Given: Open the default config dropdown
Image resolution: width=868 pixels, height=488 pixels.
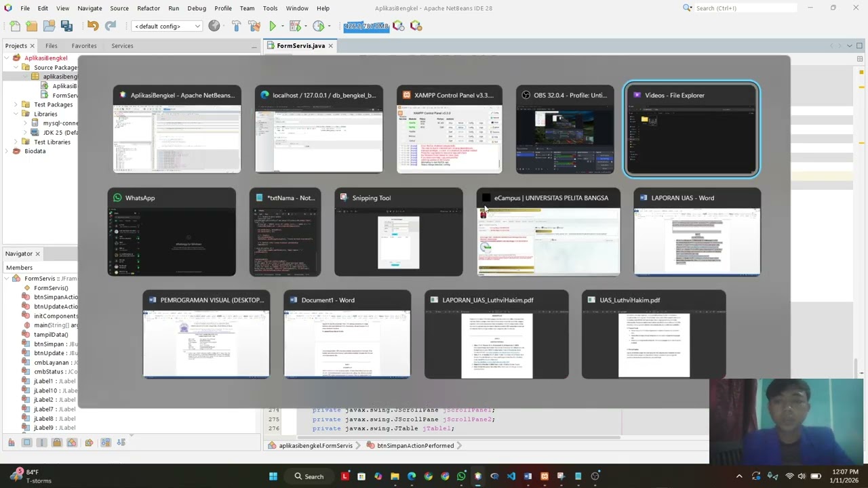Looking at the screenshot, I should click(x=167, y=26).
